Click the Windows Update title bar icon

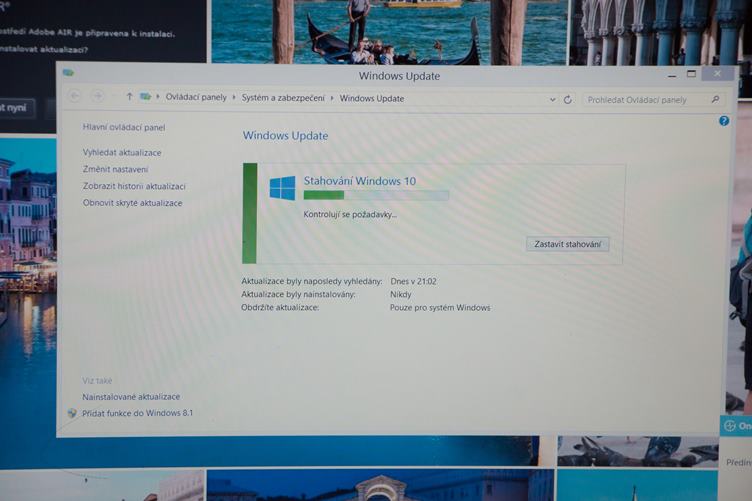tap(68, 73)
